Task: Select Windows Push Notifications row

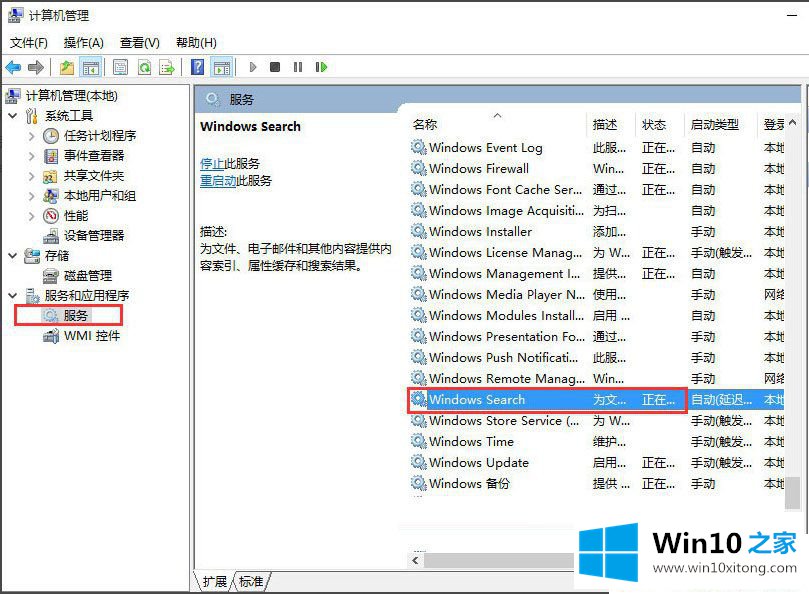Action: click(x=596, y=358)
